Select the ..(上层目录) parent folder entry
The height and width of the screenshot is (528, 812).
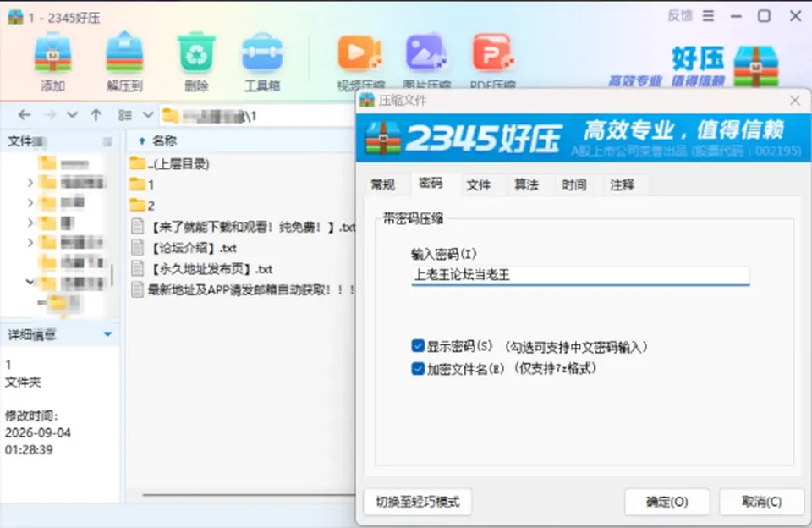pyautogui.click(x=169, y=164)
